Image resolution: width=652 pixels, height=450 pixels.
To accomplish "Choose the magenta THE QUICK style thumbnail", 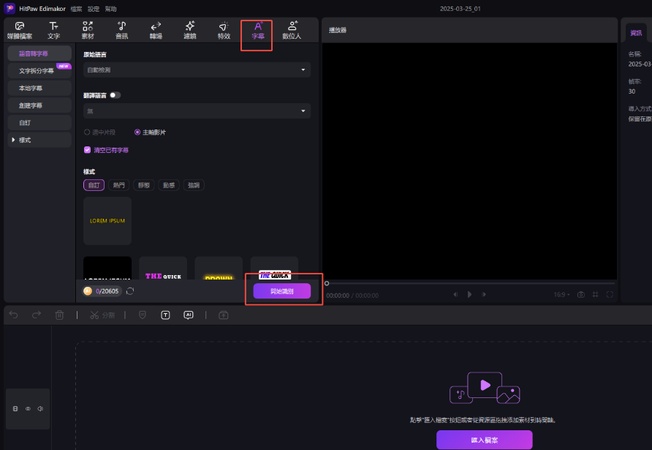I will [x=163, y=268].
